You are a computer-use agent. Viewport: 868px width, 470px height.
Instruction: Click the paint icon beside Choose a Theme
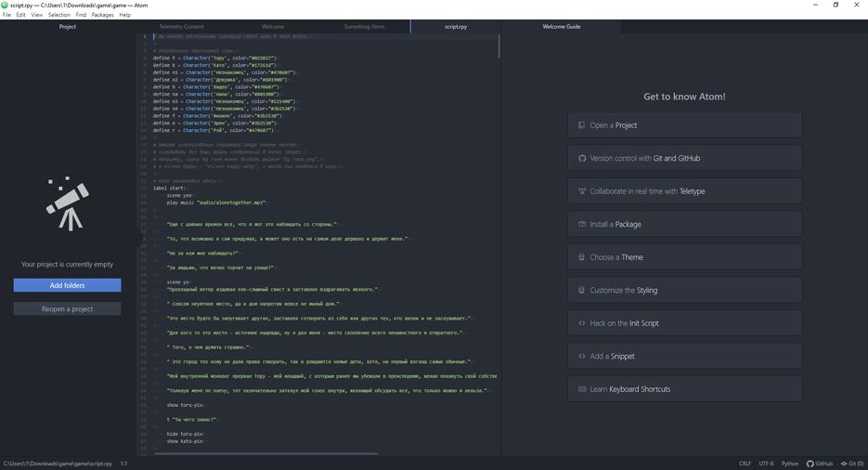(582, 257)
